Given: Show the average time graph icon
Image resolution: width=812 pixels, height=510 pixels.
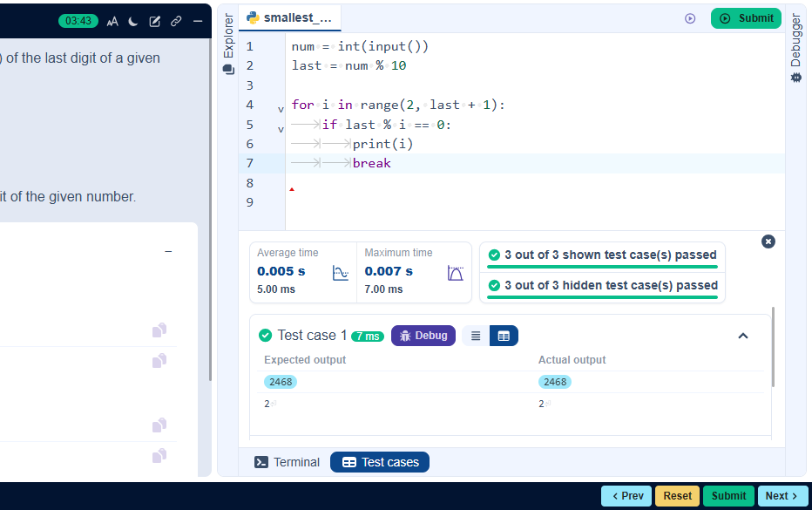Looking at the screenshot, I should 341,273.
